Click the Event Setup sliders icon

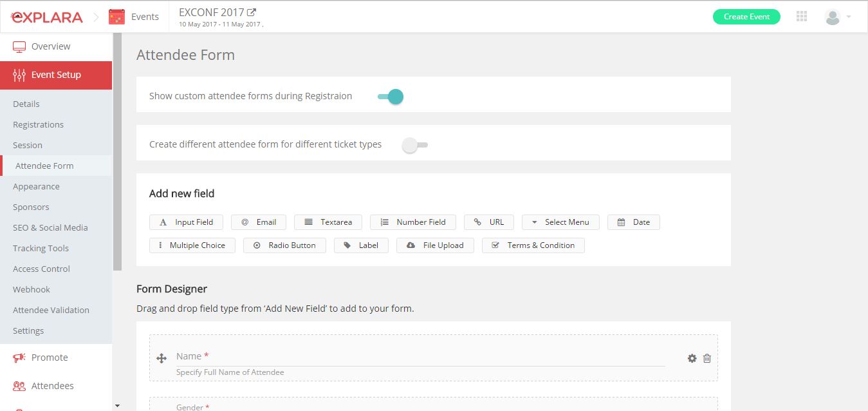pyautogui.click(x=19, y=75)
